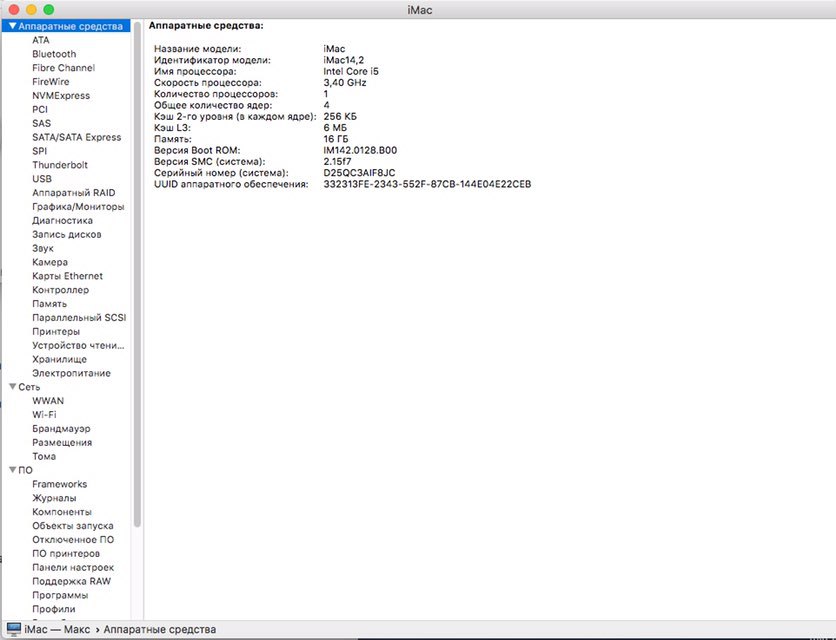Screen dimensions: 836x640
Task: Open Журналы software entry
Action: pos(54,498)
